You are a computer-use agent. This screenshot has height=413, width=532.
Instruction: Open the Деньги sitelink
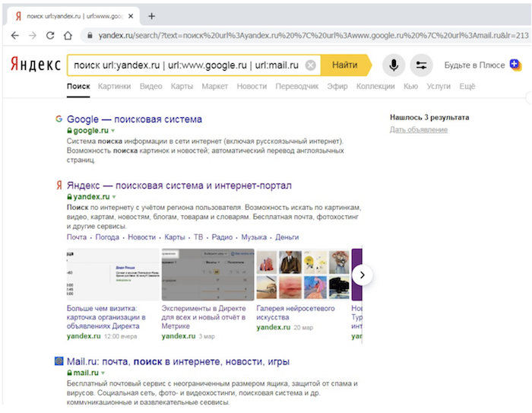click(287, 237)
